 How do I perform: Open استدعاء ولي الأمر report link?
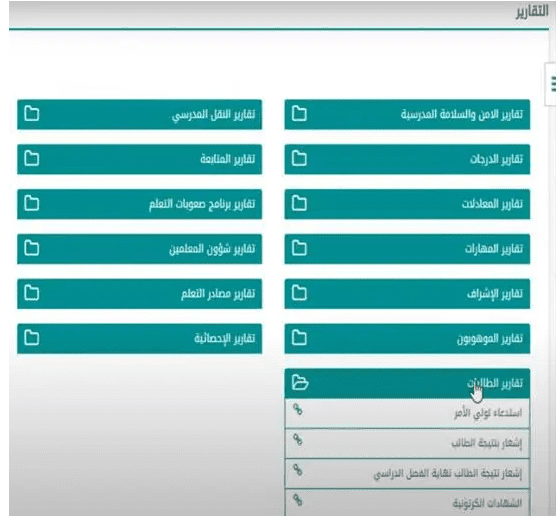407,413
